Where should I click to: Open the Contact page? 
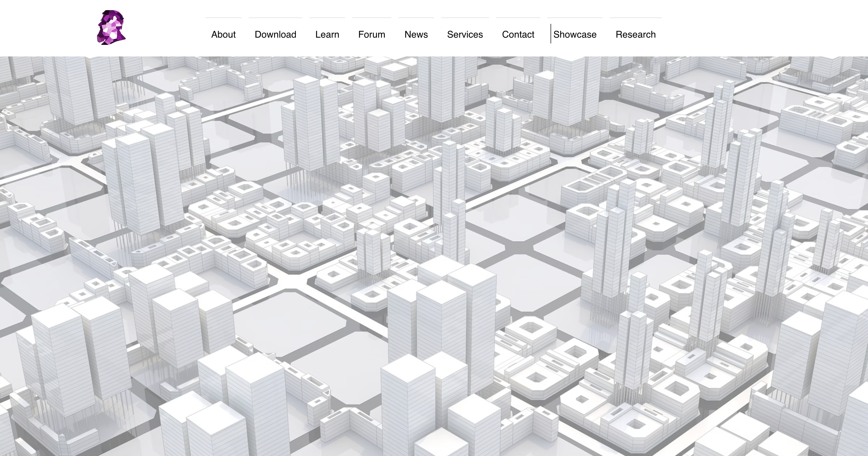click(x=518, y=34)
